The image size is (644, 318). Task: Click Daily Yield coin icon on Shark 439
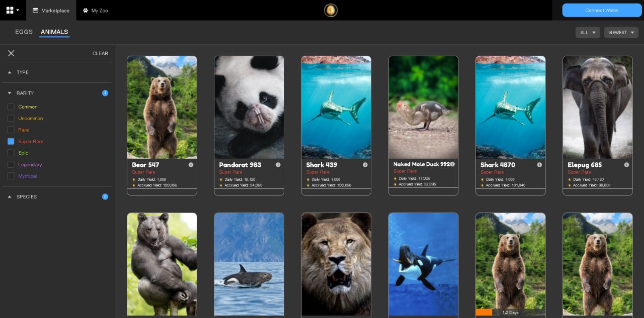(308, 179)
